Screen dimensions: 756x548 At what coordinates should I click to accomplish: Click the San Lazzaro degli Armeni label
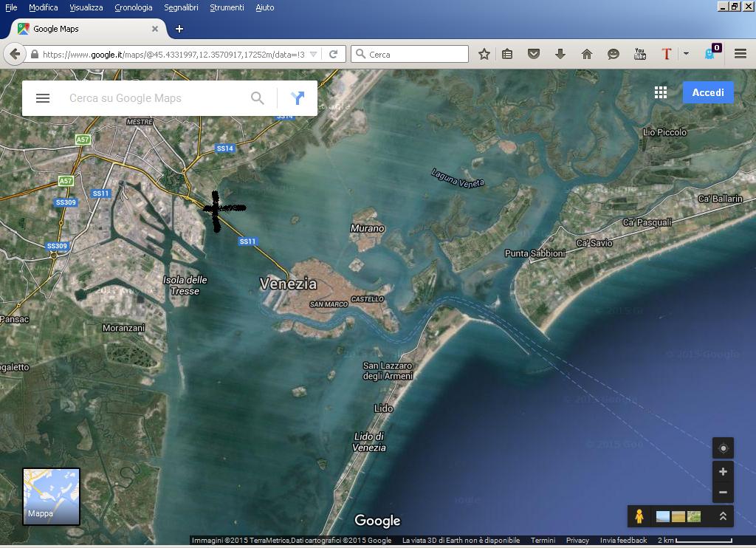(x=388, y=371)
